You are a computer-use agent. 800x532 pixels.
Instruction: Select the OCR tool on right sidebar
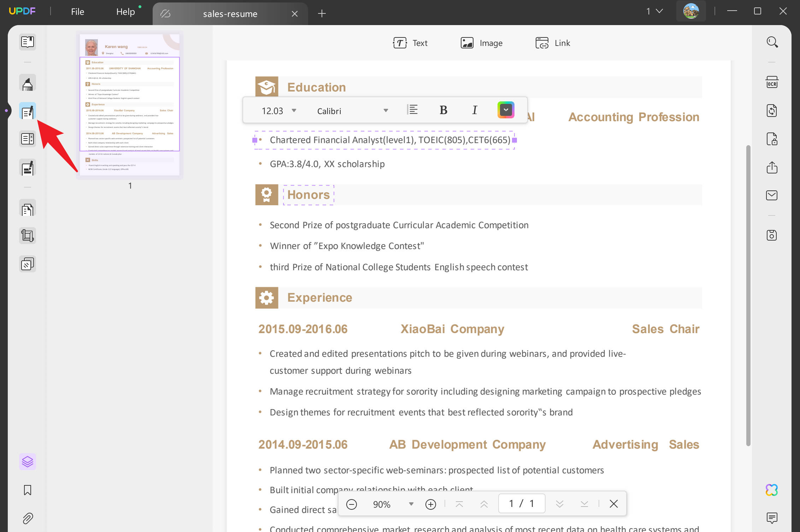[772, 82]
